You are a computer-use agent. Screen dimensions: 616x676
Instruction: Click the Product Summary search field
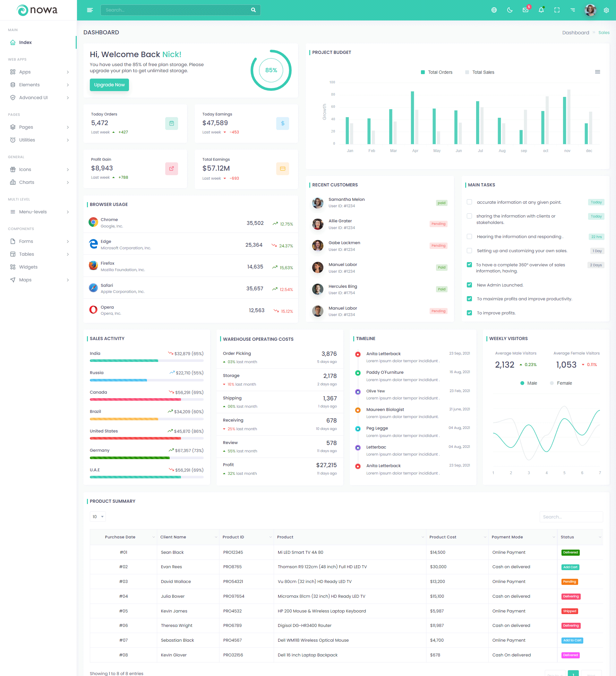[x=571, y=517]
